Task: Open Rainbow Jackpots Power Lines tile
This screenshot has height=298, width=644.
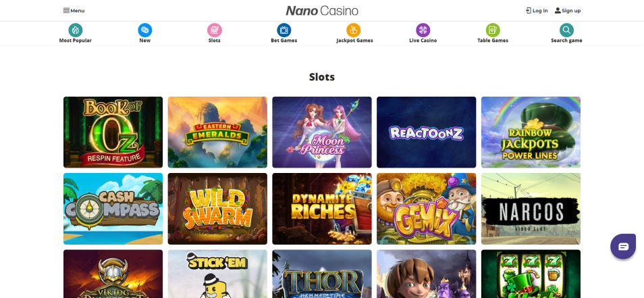Action: [x=531, y=132]
